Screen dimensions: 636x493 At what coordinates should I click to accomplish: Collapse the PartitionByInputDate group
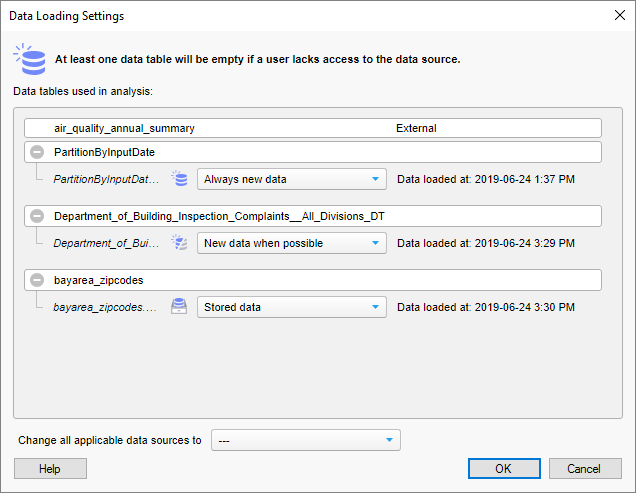[37, 152]
